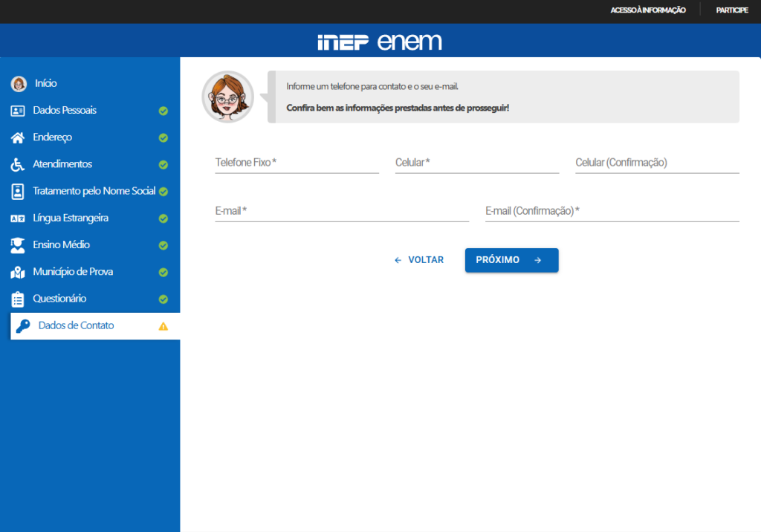This screenshot has width=761, height=532.
Task: Click the Atendimentos wheelchair icon
Action: tap(18, 164)
